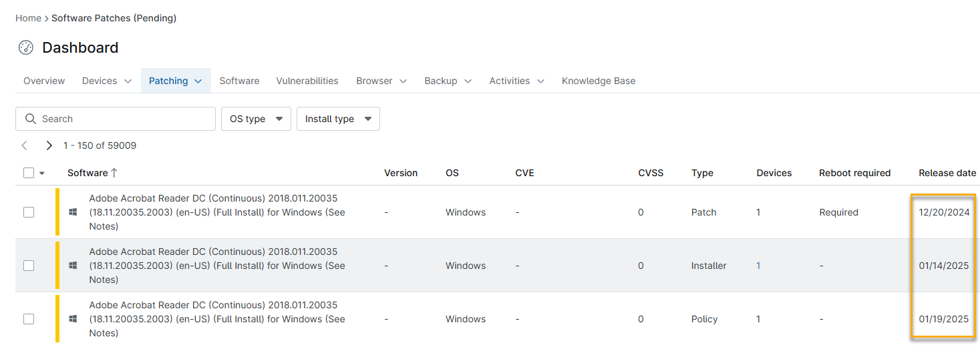Check the box for the Patch row

point(29,212)
